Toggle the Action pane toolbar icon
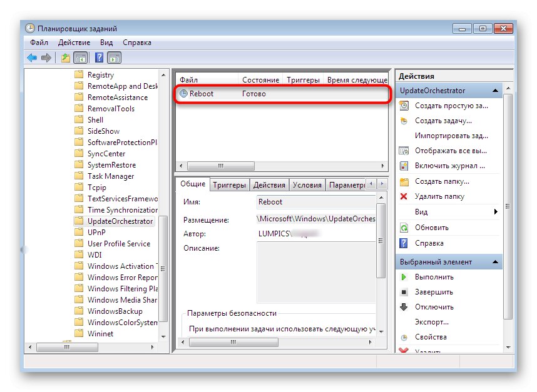The width and height of the screenshot is (537, 392). coord(115,58)
